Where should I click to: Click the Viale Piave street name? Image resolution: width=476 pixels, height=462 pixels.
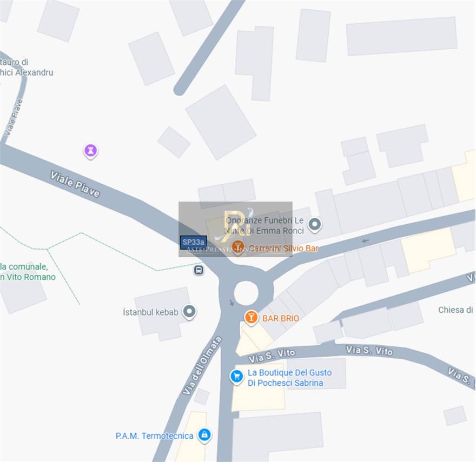pos(75,184)
